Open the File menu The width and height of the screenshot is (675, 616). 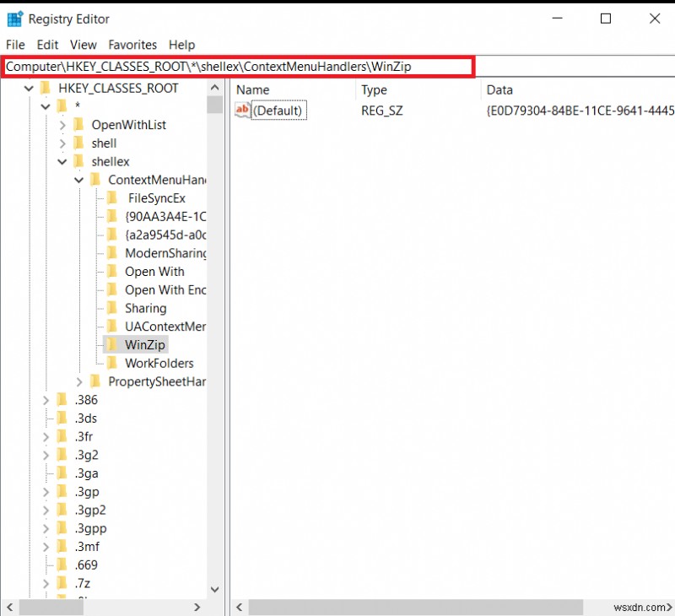point(15,45)
